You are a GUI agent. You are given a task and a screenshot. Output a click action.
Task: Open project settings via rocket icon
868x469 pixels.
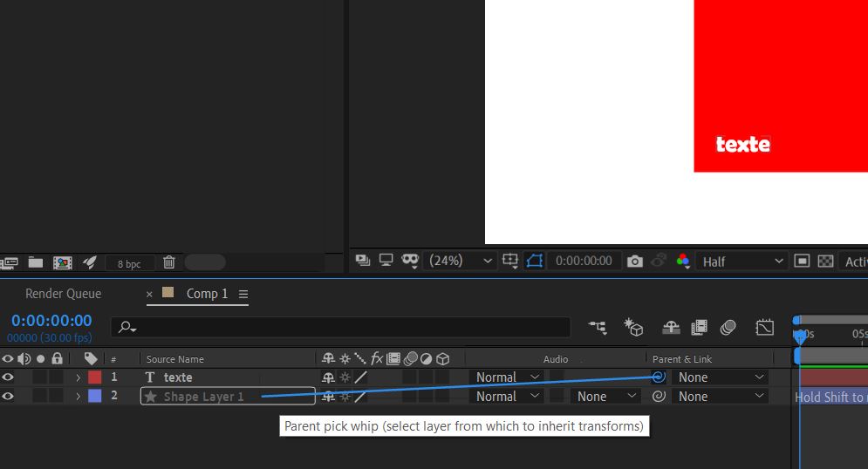(x=90, y=262)
